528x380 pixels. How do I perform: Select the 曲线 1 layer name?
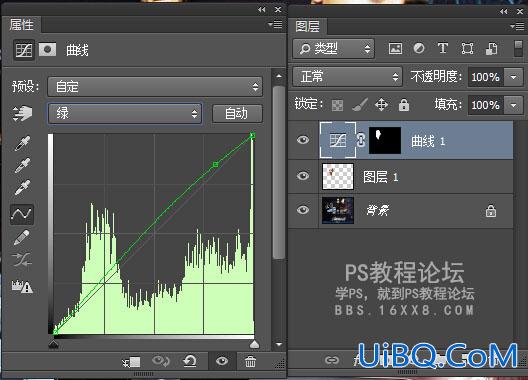(x=428, y=141)
